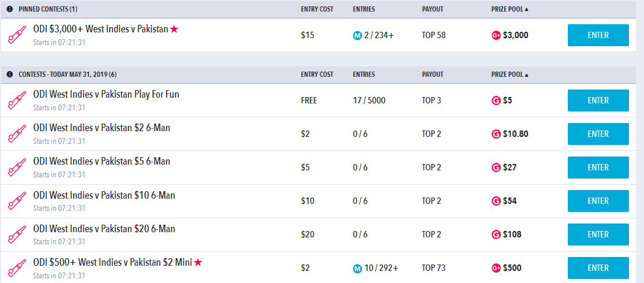Open ODI West Indies v Pakistan $10 6-Man title

(104, 195)
